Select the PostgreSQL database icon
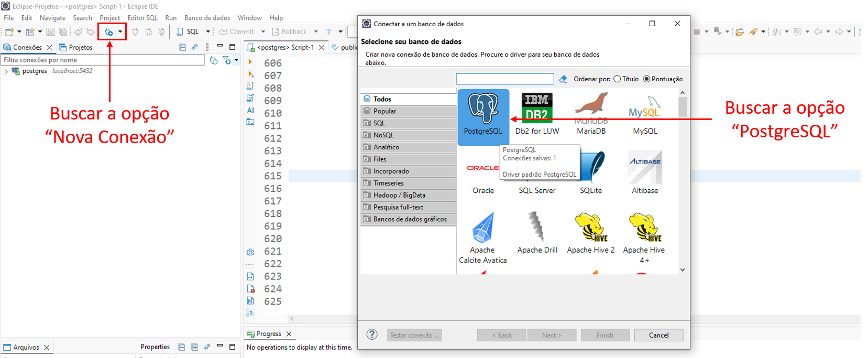The image size is (868, 358). [x=483, y=117]
